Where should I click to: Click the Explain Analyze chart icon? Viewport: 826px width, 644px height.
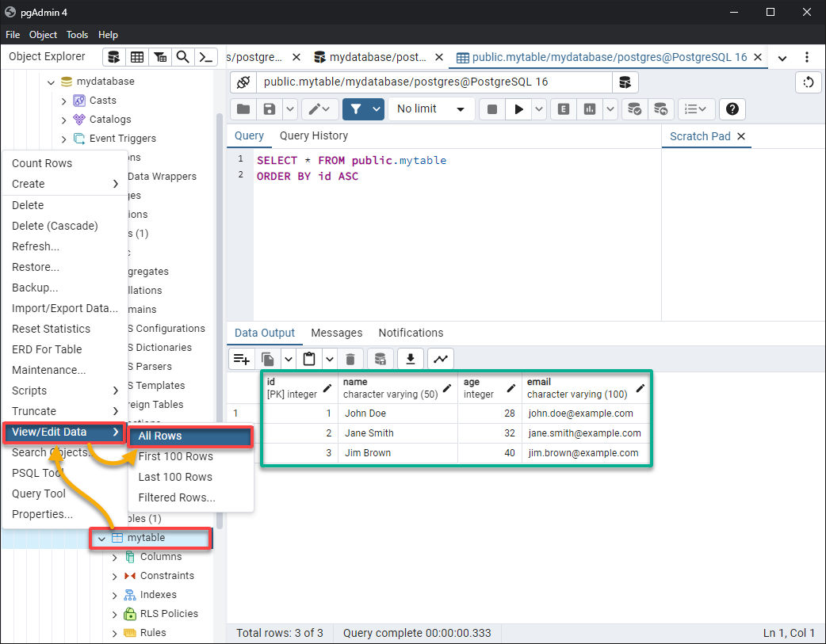(590, 109)
